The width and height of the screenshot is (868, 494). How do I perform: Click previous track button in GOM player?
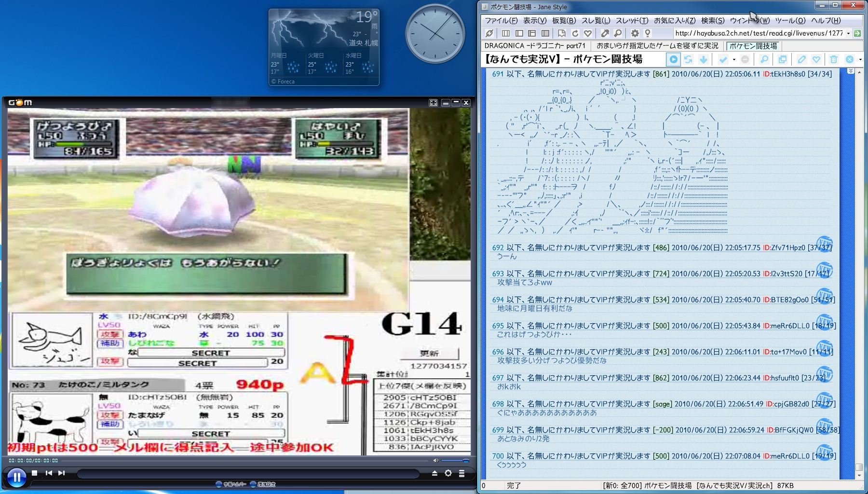coord(49,473)
